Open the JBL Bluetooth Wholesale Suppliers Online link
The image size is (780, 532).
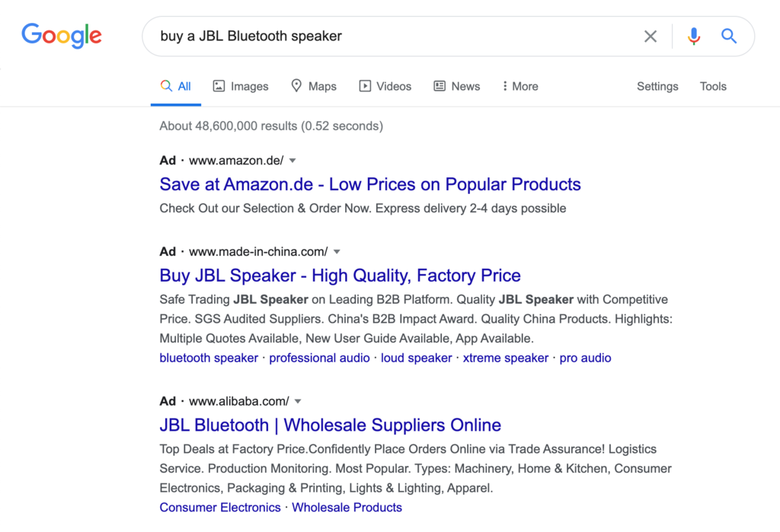(x=330, y=425)
